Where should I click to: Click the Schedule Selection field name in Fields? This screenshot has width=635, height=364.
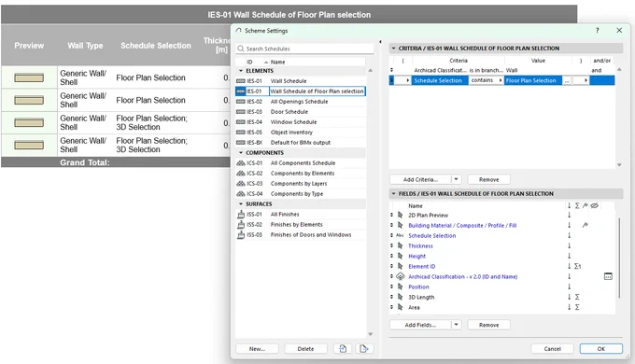coord(431,235)
